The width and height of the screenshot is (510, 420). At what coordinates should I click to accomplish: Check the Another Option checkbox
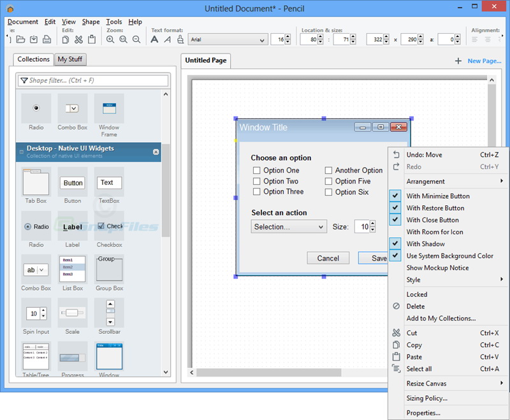(328, 170)
